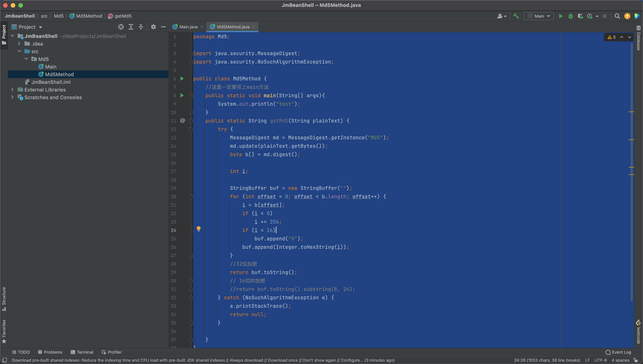Close the Md5Method.java tab
Screen dimensions: 643x364
pos(254,27)
